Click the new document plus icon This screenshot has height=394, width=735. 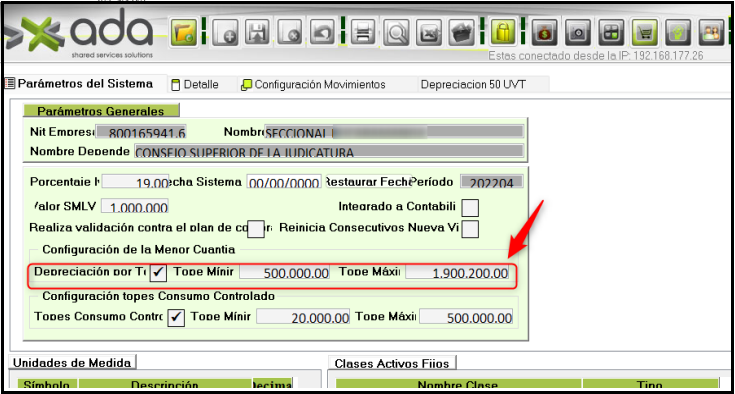click(225, 32)
